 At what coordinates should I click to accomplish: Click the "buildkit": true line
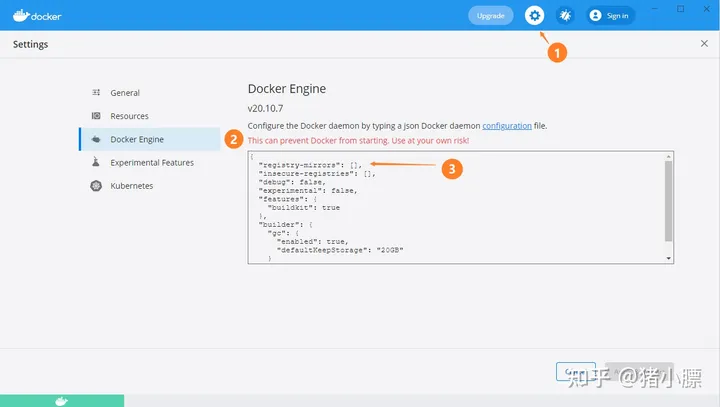pos(304,208)
